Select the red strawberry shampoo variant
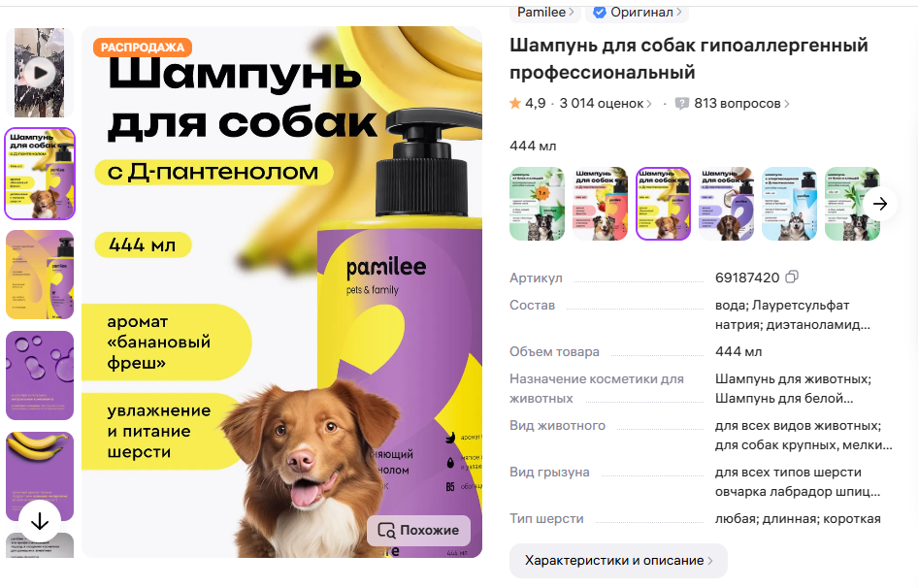 click(x=600, y=204)
